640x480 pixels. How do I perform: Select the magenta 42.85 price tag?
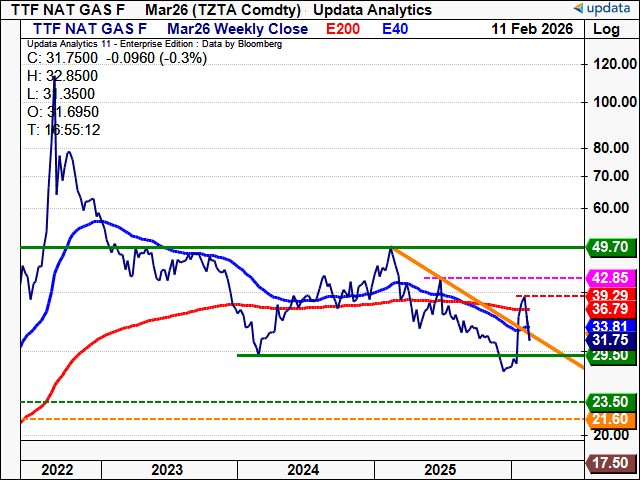pos(610,277)
